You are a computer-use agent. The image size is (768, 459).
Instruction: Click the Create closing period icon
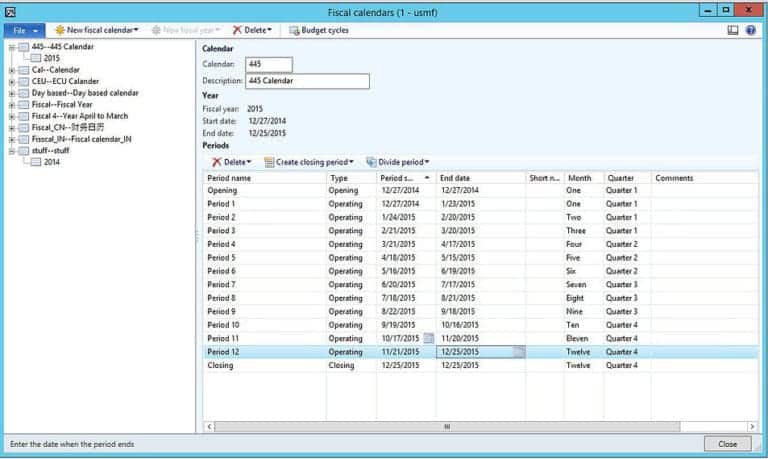269,162
